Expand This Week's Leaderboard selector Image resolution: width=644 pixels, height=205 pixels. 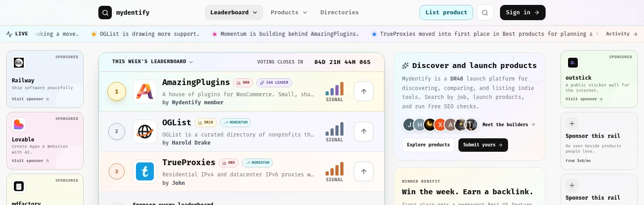tap(153, 62)
